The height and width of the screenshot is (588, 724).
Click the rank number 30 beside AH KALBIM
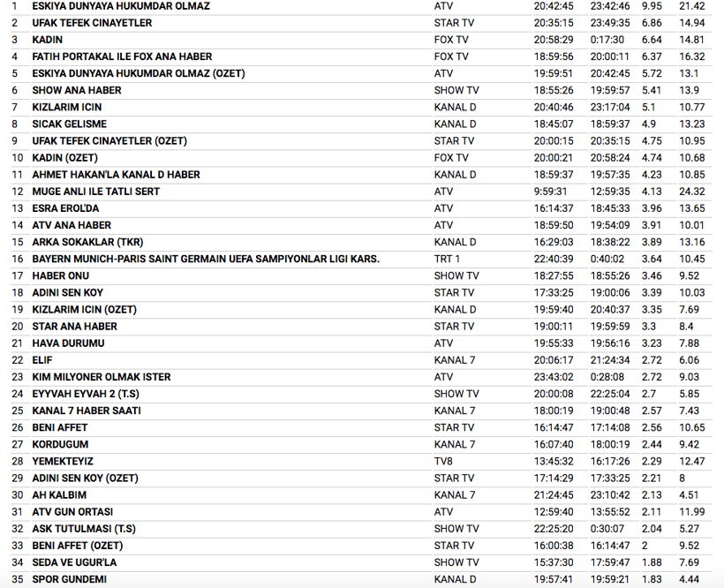[17, 495]
